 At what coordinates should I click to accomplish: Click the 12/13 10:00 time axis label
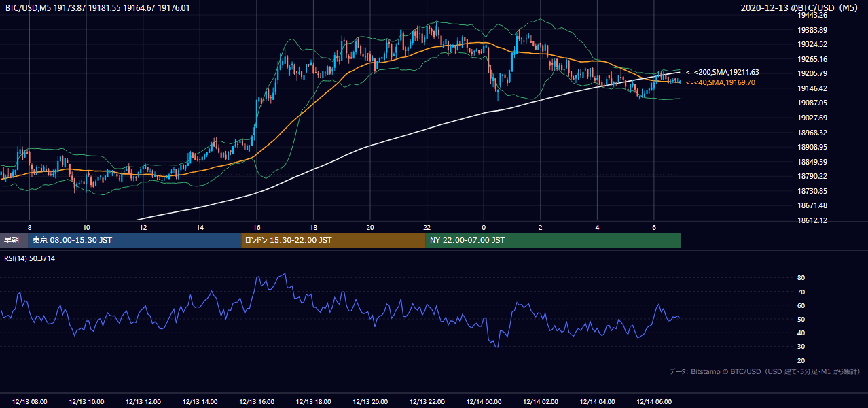coord(86,402)
